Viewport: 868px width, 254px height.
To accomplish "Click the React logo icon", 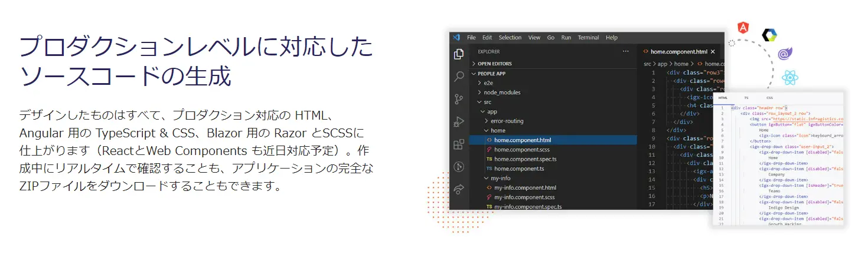I will (x=789, y=77).
